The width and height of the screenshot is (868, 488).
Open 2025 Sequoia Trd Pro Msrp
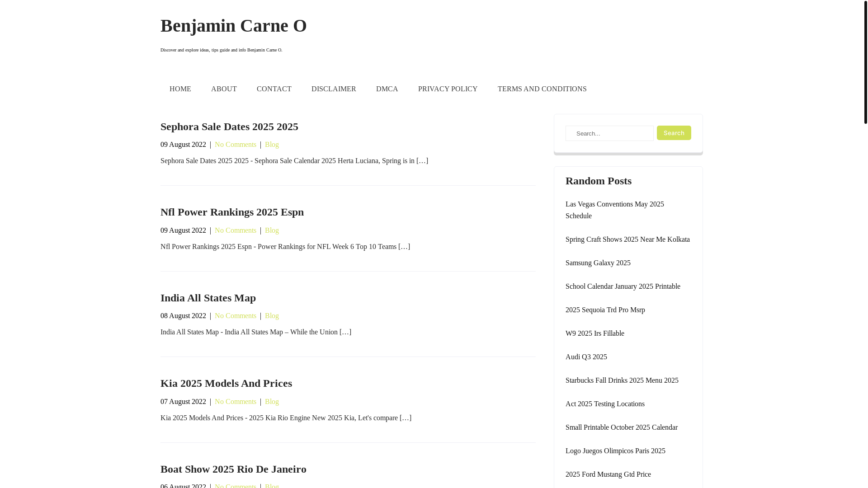tap(605, 310)
